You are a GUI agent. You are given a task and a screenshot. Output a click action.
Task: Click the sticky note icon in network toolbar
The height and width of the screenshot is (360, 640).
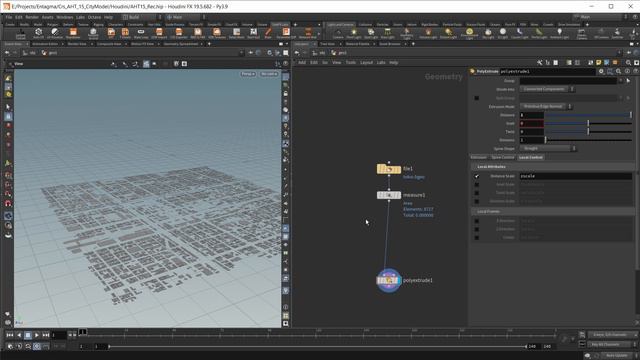(x=598, y=62)
